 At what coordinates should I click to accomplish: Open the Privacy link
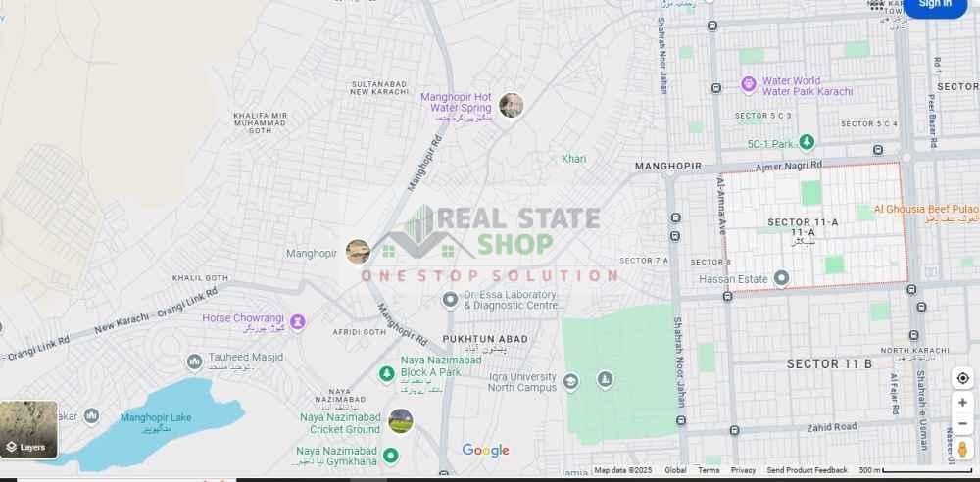[x=743, y=470]
